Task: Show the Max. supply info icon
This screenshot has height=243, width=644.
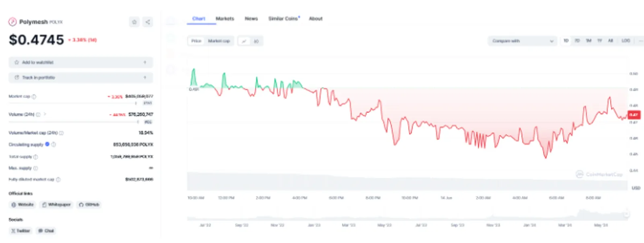Action: click(x=35, y=168)
